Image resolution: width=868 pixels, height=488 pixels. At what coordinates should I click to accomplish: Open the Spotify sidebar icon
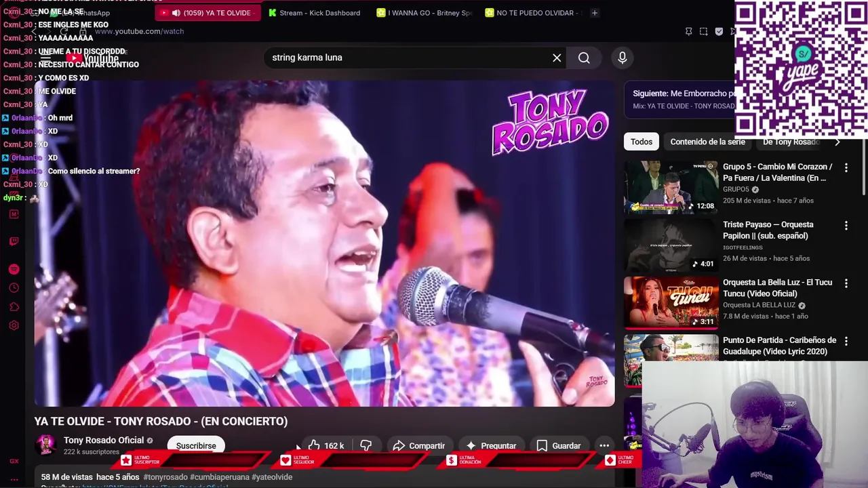point(14,269)
